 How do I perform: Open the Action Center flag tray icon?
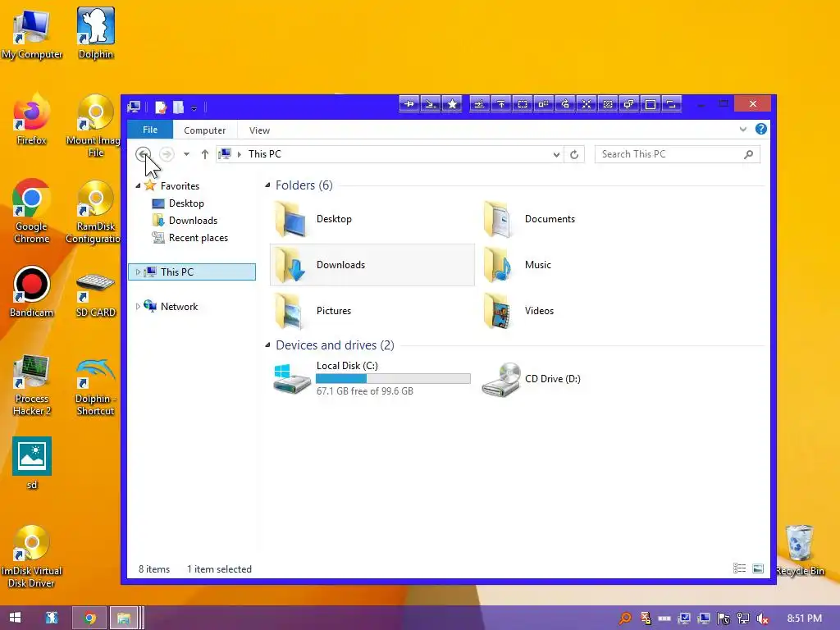point(724,619)
